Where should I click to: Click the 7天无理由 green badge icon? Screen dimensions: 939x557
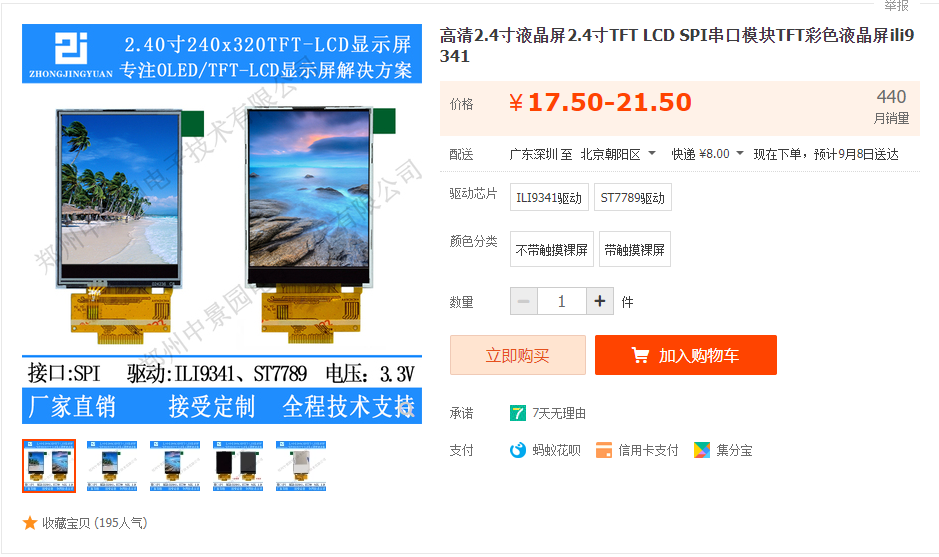point(517,413)
